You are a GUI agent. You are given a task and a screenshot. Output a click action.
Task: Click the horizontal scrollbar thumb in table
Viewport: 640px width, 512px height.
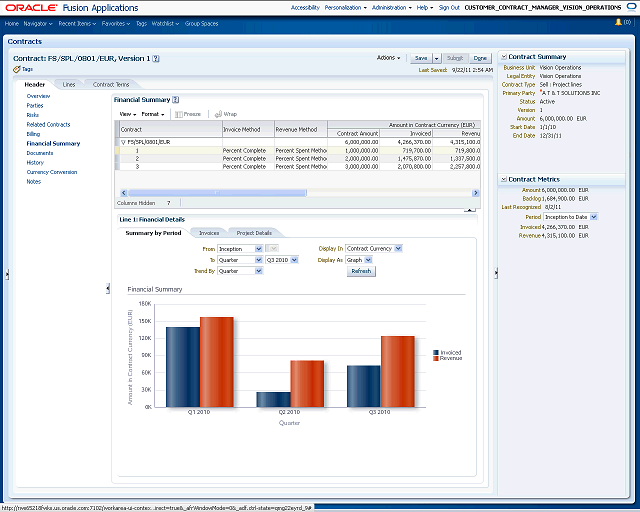217,193
